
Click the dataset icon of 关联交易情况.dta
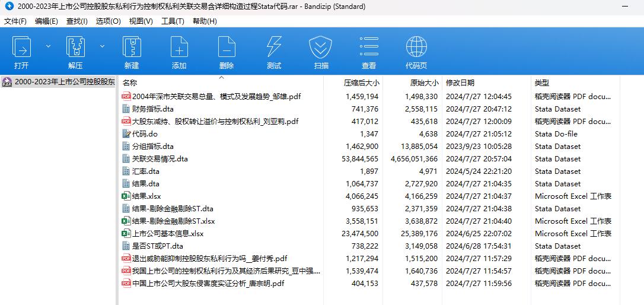click(x=126, y=158)
